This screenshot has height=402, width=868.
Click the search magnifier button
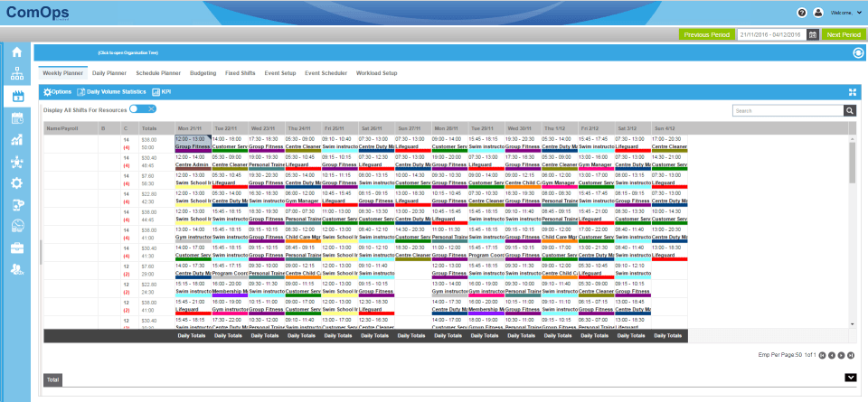(x=850, y=110)
